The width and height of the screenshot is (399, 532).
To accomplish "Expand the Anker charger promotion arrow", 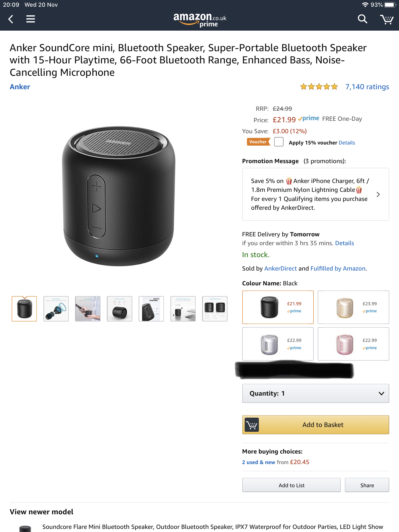I will tap(378, 194).
